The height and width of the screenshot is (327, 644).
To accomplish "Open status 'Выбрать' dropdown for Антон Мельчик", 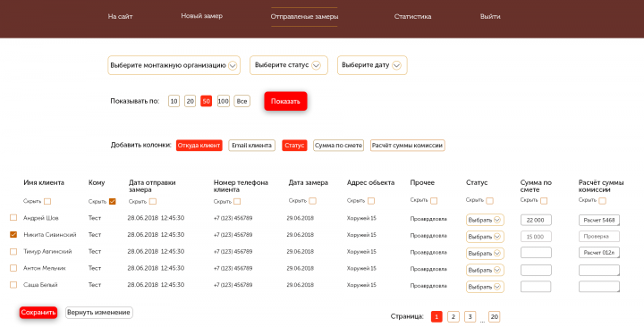I will pyautogui.click(x=485, y=271).
